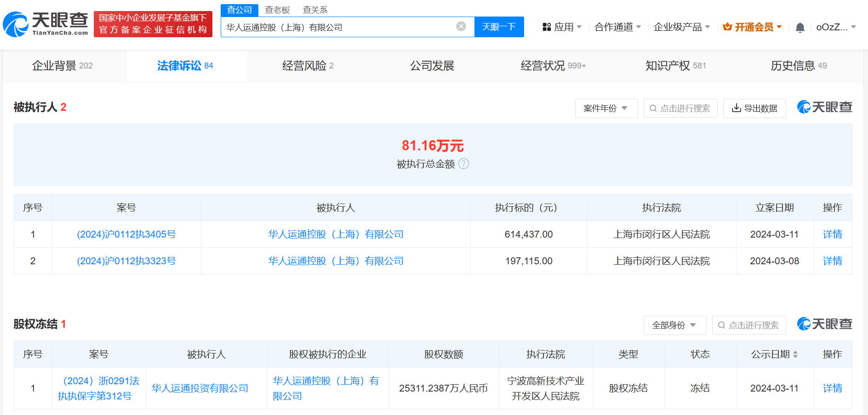The height and width of the screenshot is (415, 868).
Task: Open the oOzZ user account menu
Action: tap(835, 27)
